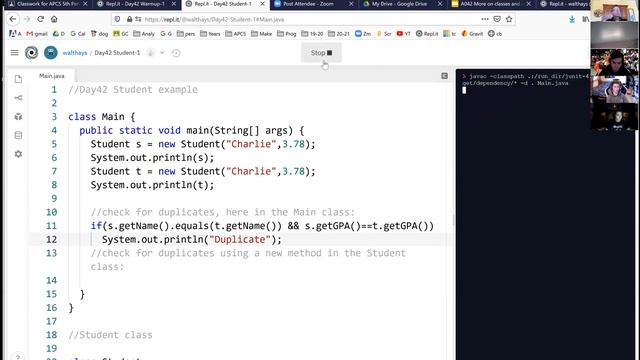
Task: Switch to Classwork for APCS 5th tab
Action: (48, 4)
